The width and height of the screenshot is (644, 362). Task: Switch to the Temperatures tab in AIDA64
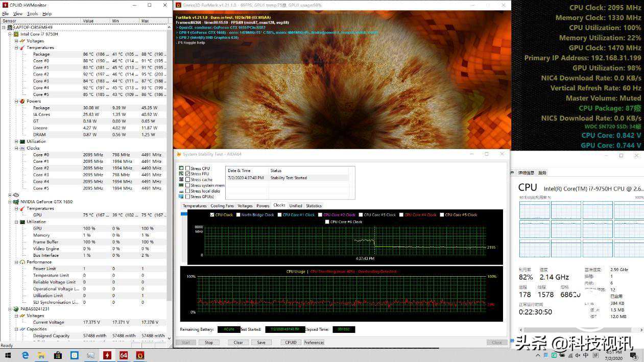click(x=195, y=206)
